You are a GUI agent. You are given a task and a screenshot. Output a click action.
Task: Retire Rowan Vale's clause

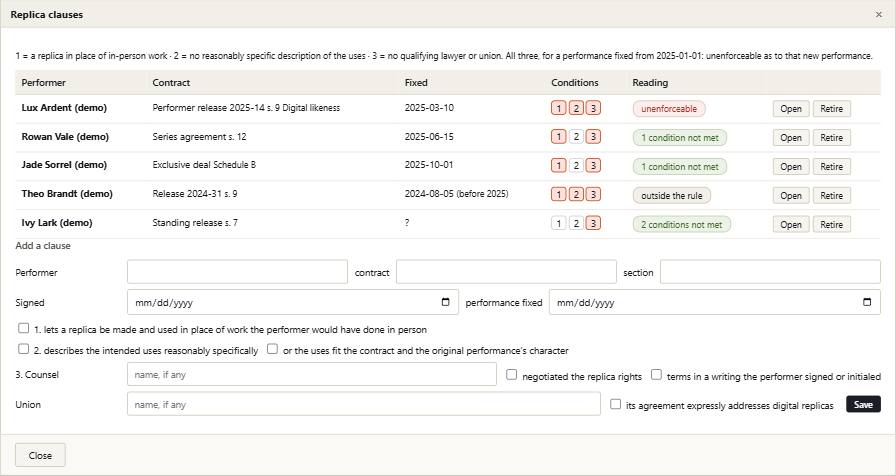831,138
